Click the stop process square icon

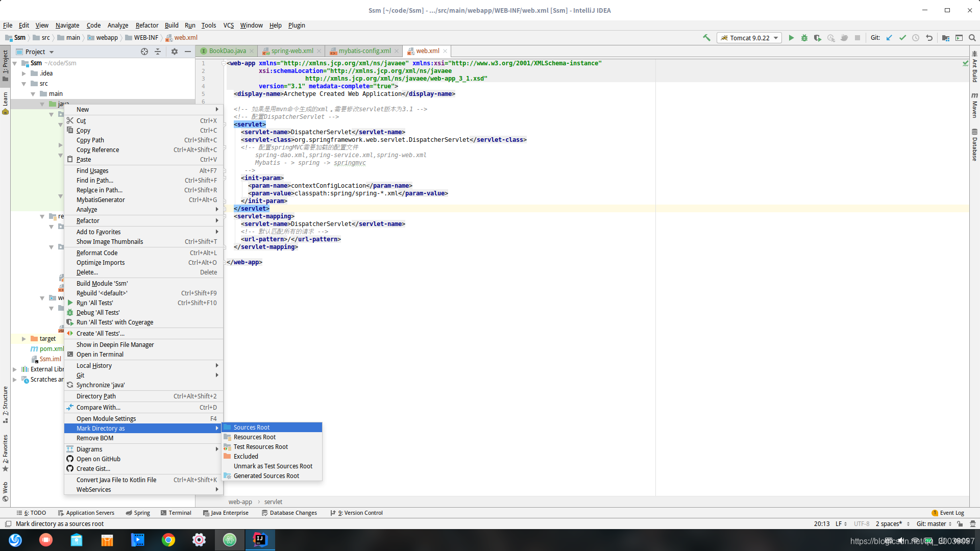[x=857, y=38]
